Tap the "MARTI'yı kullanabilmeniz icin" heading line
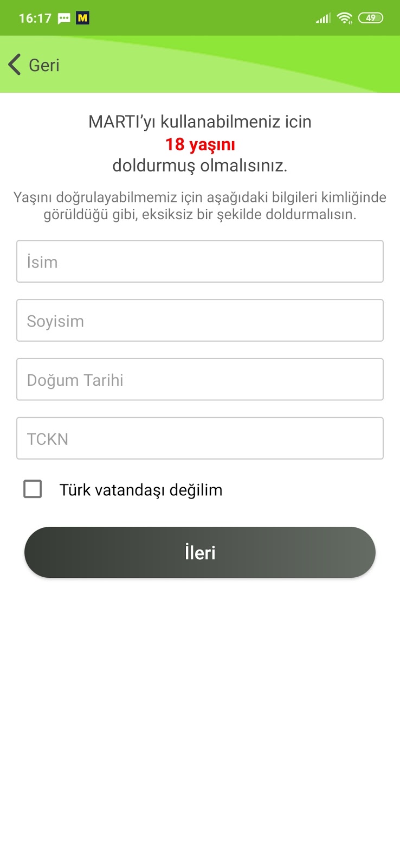The image size is (400, 868). pos(200,122)
